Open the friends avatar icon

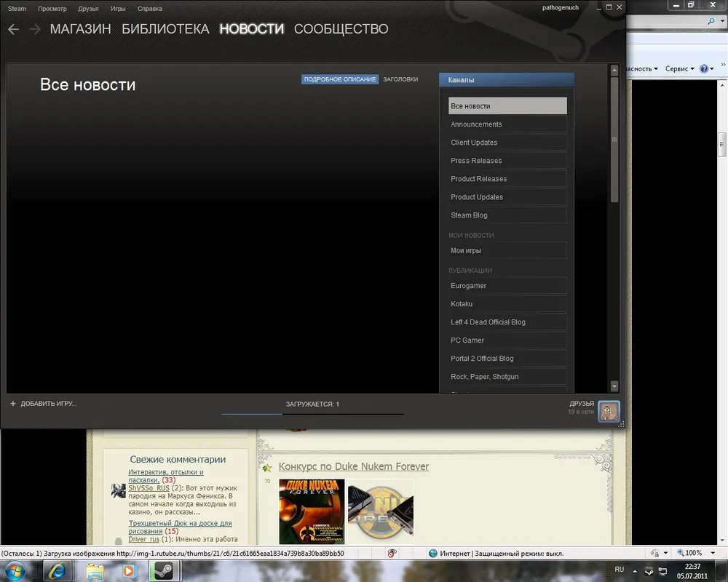[609, 412]
